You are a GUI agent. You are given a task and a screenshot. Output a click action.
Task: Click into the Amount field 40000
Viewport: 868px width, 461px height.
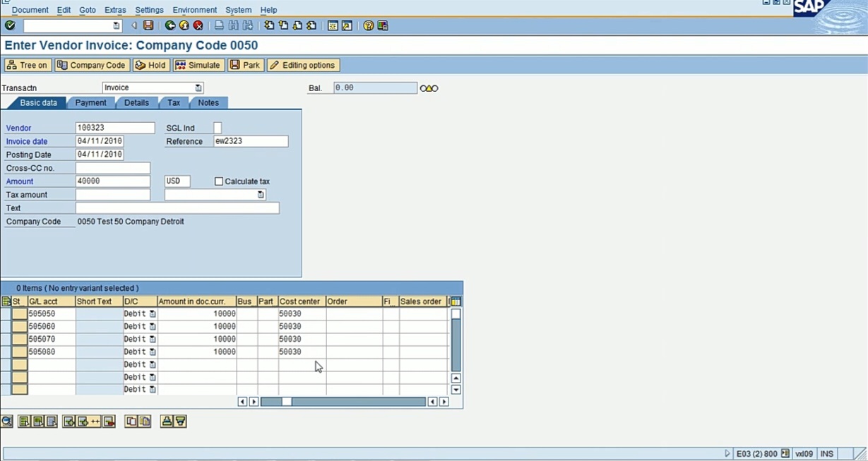tap(113, 181)
